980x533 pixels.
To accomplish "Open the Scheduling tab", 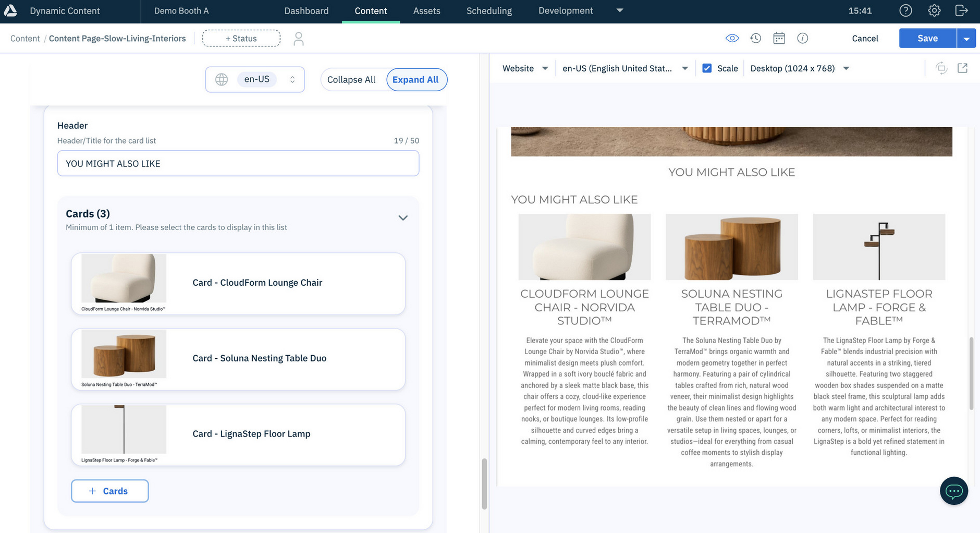I will tap(489, 11).
